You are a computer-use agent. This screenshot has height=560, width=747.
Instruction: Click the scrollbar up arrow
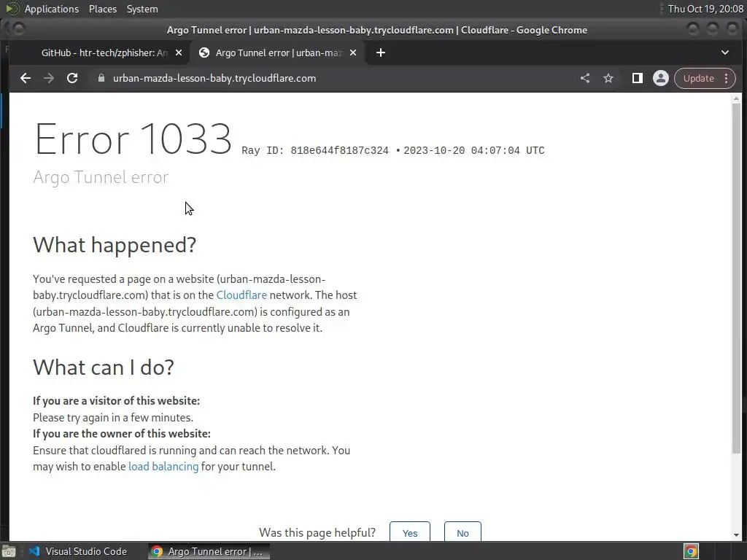(x=737, y=98)
